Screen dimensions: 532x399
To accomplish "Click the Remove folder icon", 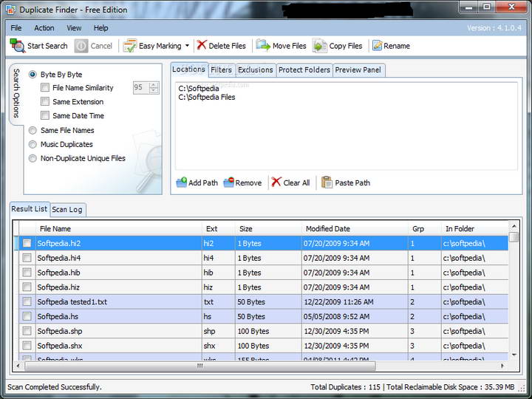I will coord(228,183).
